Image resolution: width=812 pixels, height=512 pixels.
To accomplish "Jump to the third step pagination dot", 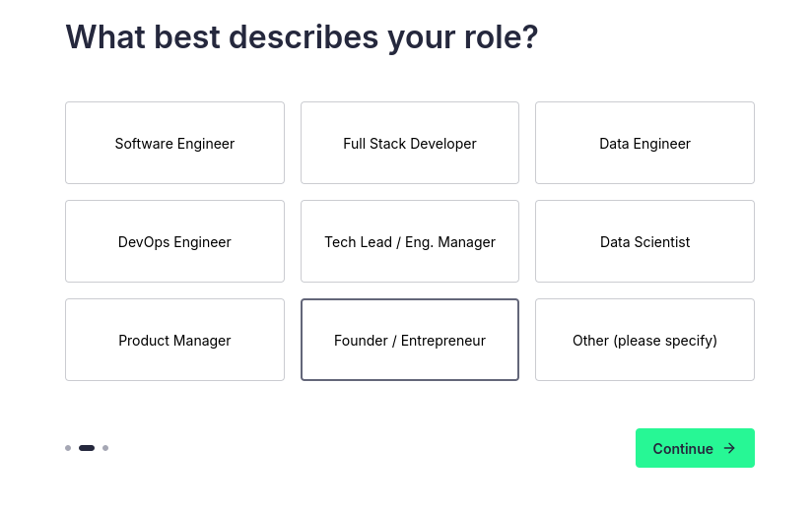I will [x=105, y=448].
